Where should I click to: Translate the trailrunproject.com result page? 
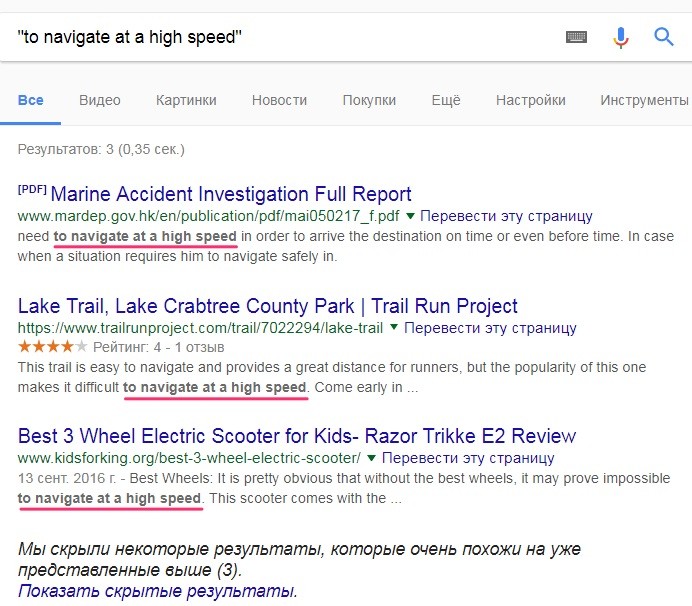pyautogui.click(x=490, y=328)
